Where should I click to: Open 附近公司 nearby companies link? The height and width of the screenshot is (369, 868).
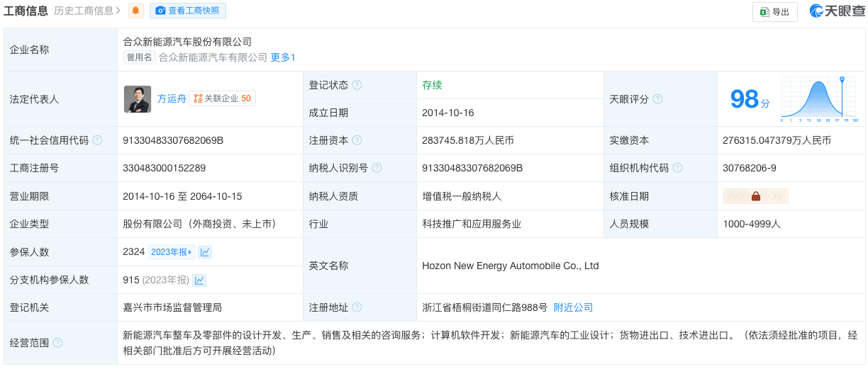tap(573, 307)
